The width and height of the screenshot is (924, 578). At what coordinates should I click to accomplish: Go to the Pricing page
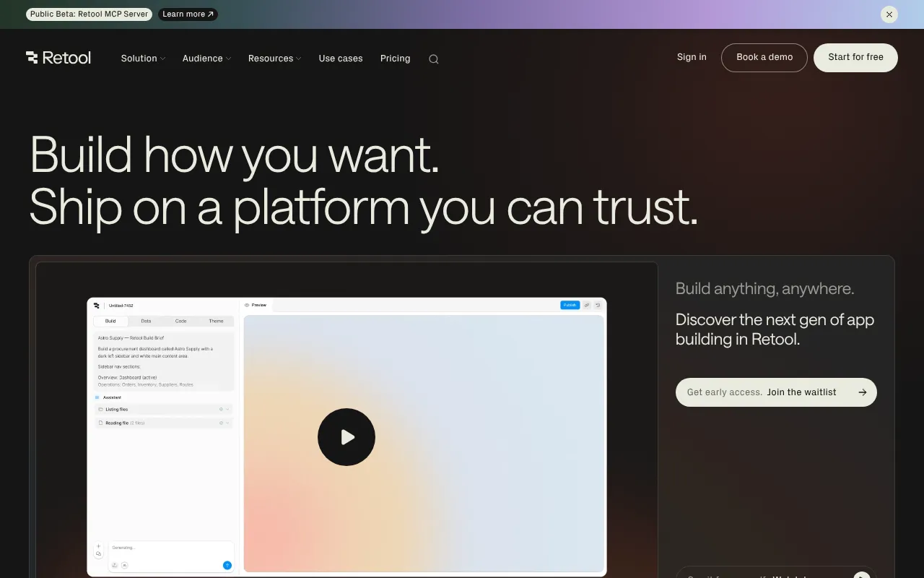395,59
